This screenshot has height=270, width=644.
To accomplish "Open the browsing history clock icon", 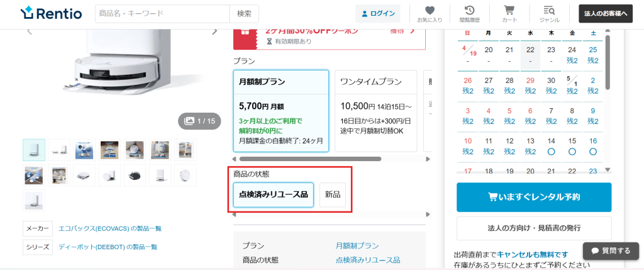I will [469, 10].
